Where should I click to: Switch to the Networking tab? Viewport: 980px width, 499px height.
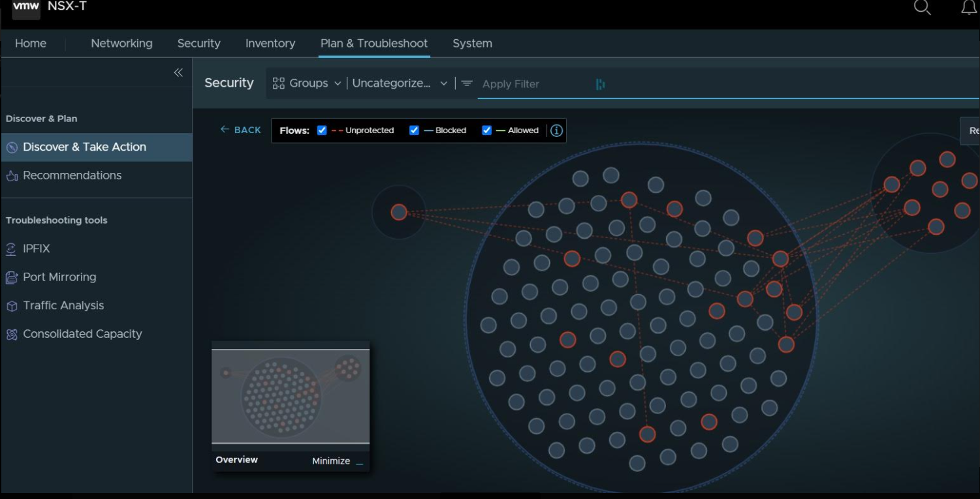click(x=121, y=44)
